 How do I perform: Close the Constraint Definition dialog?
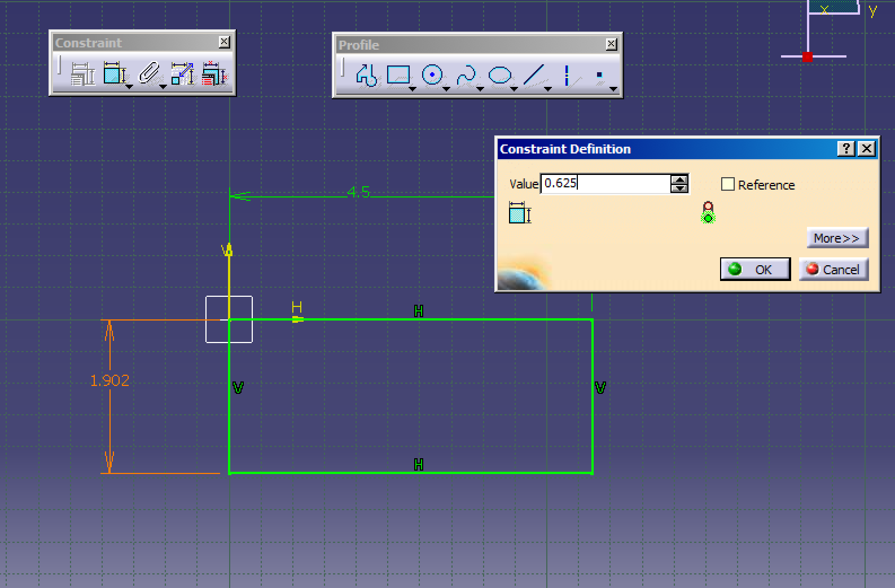coord(867,148)
